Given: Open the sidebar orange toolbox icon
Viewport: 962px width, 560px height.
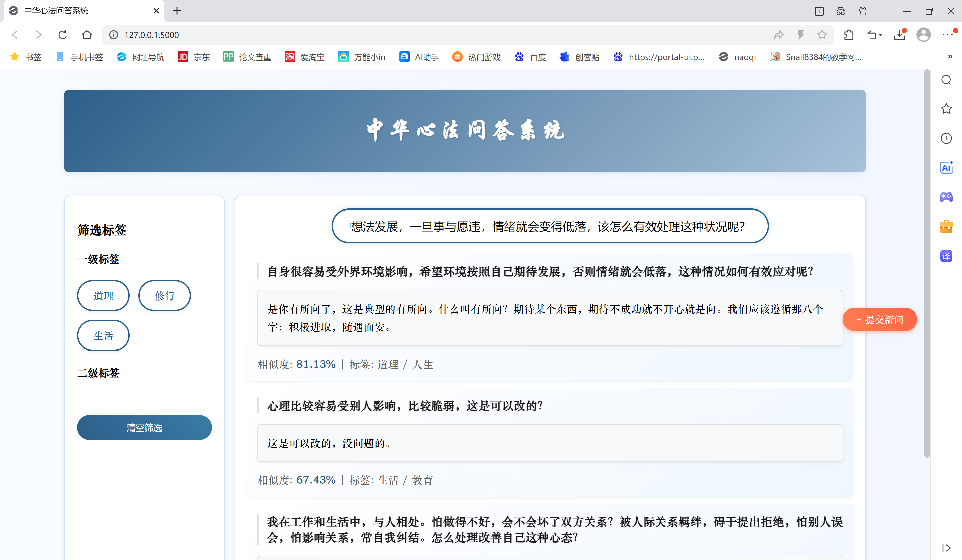Looking at the screenshot, I should click(946, 226).
